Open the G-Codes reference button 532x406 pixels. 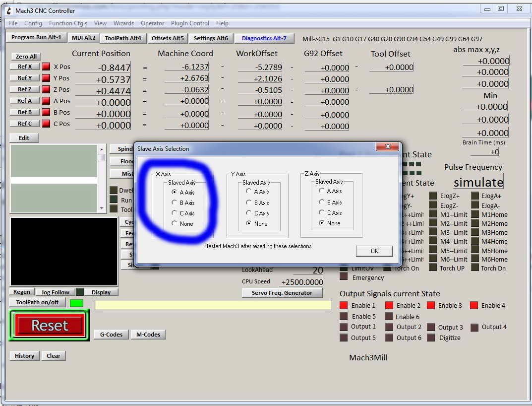(x=111, y=335)
